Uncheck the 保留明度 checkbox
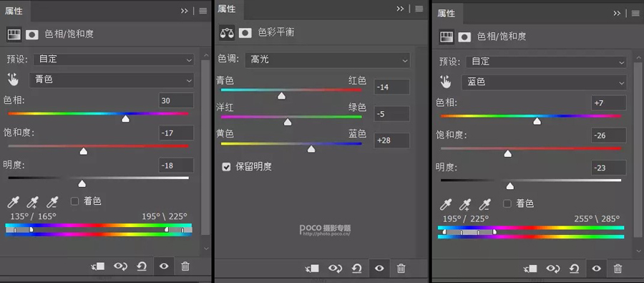 pyautogui.click(x=226, y=167)
